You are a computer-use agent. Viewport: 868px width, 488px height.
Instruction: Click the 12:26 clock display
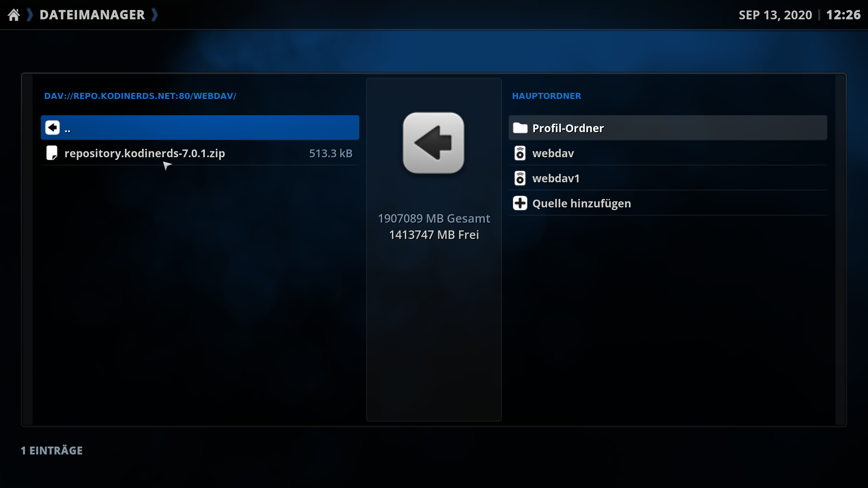[x=843, y=15]
